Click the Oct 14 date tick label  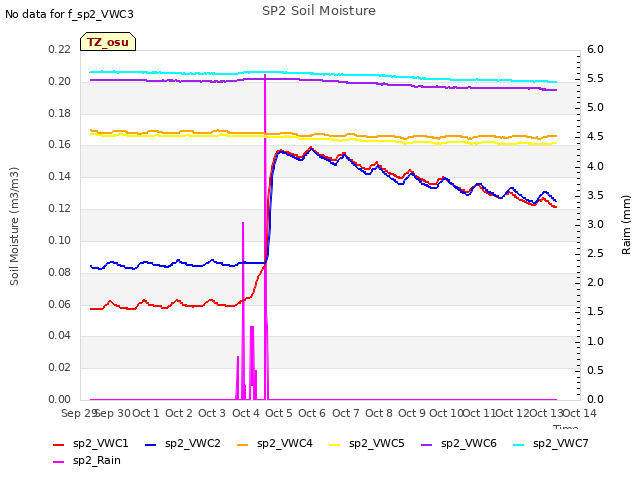579,413
